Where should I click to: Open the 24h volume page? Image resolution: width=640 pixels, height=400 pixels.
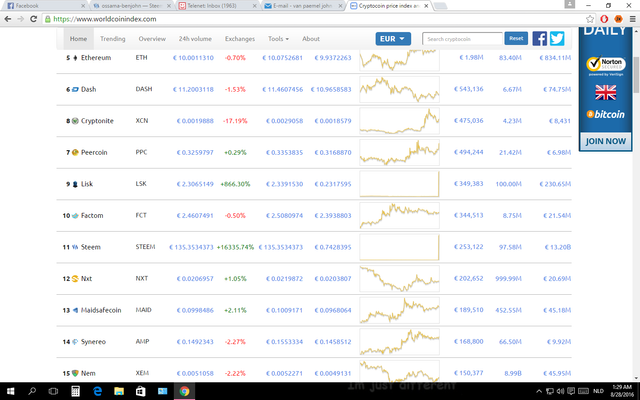click(x=195, y=39)
